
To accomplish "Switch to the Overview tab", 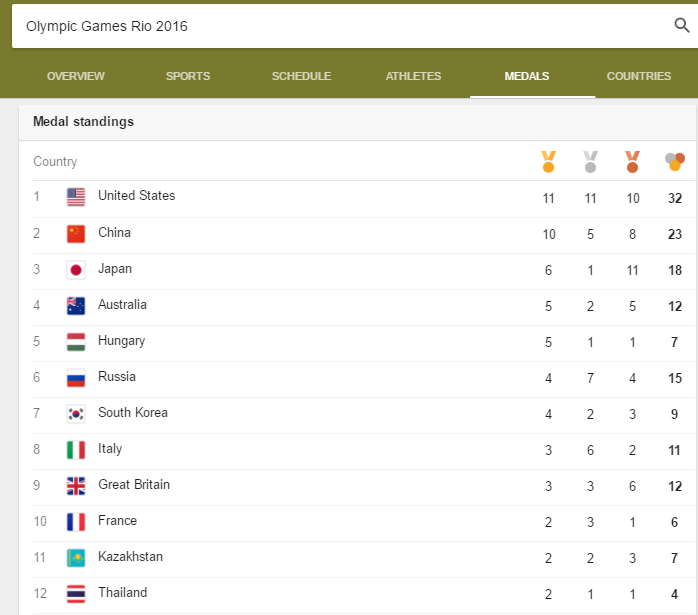I will coord(76,76).
